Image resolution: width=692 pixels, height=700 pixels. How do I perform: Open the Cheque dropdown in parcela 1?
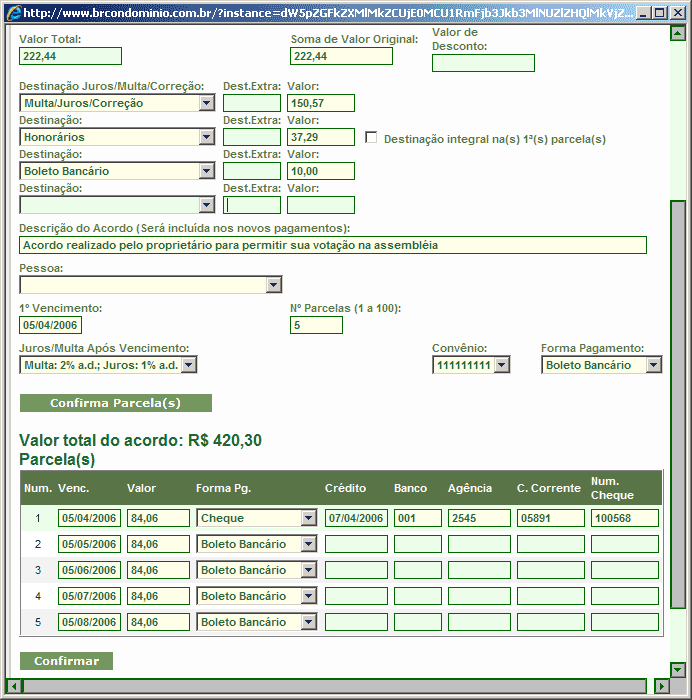[308, 518]
